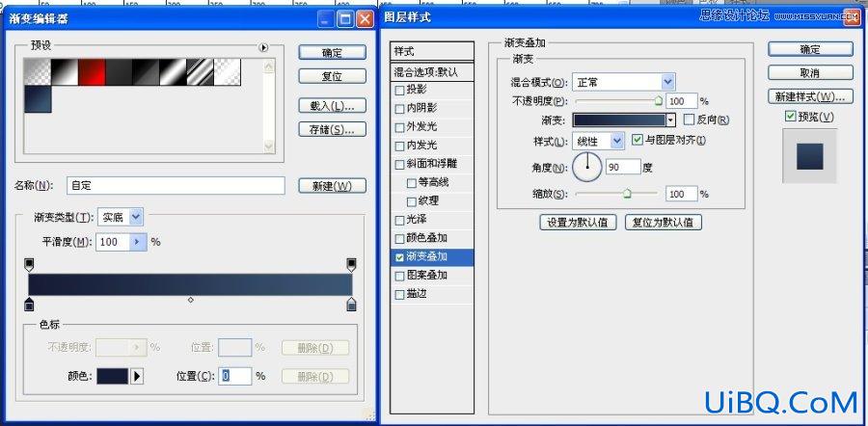Click the gradient preview bar in 渐变叠加

coord(619,120)
